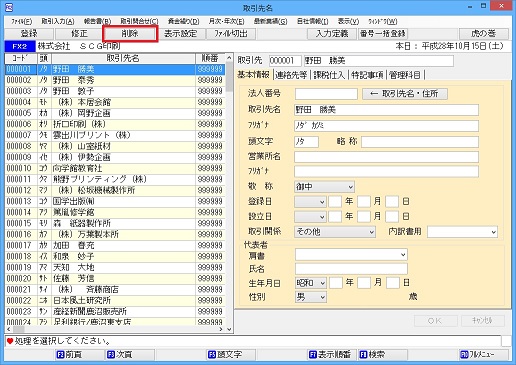Select row 000010 向学館教育社
This screenshot has width=516, height=365.
point(115,168)
